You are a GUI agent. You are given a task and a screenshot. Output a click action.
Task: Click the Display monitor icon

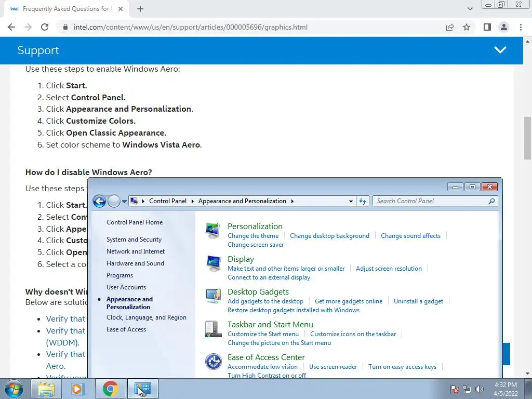(213, 263)
